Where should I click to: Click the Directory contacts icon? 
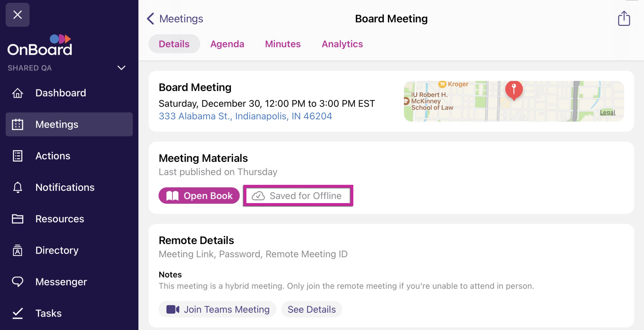(x=17, y=250)
